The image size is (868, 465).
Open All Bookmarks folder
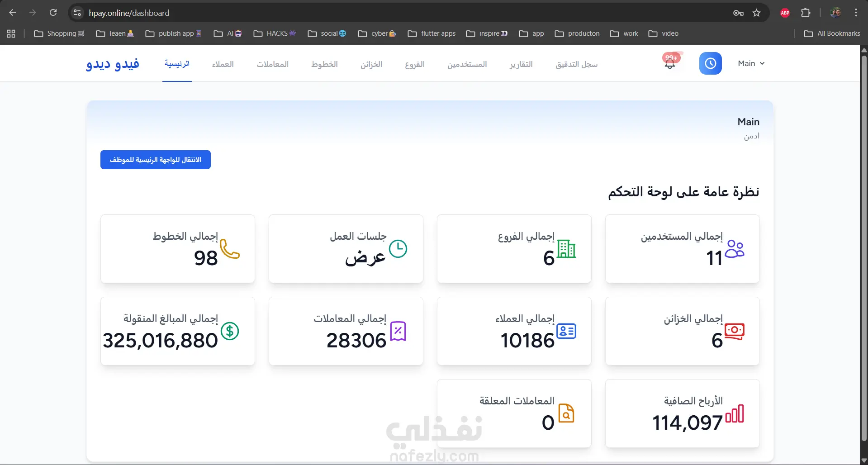tap(832, 33)
